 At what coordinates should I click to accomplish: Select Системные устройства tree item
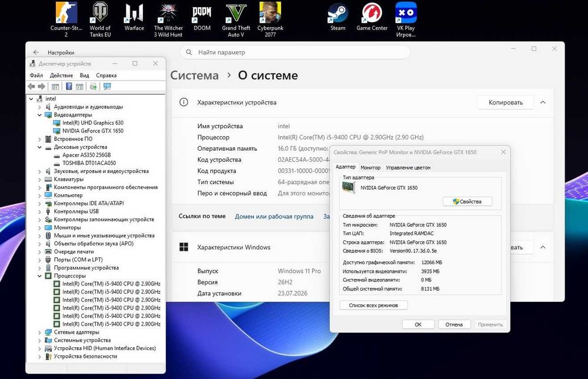(82, 340)
